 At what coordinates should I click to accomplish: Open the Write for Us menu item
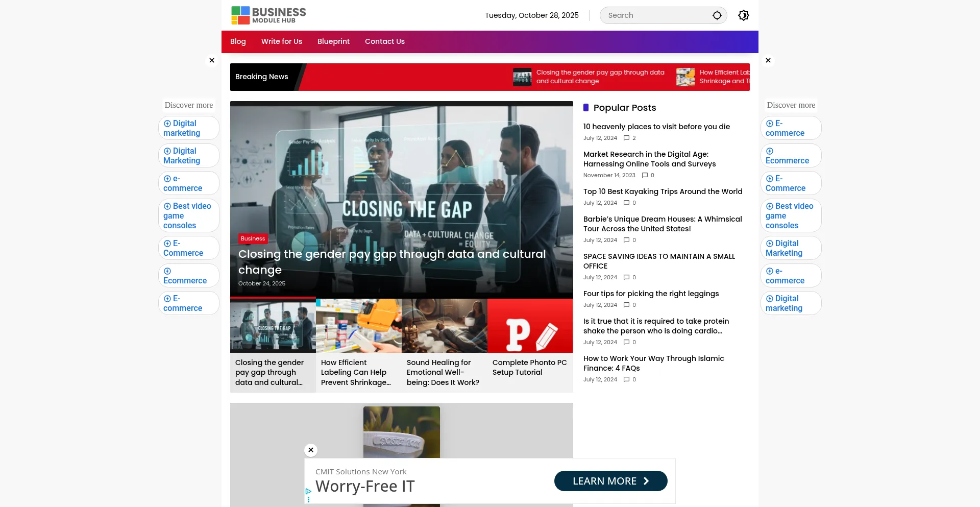pos(281,41)
